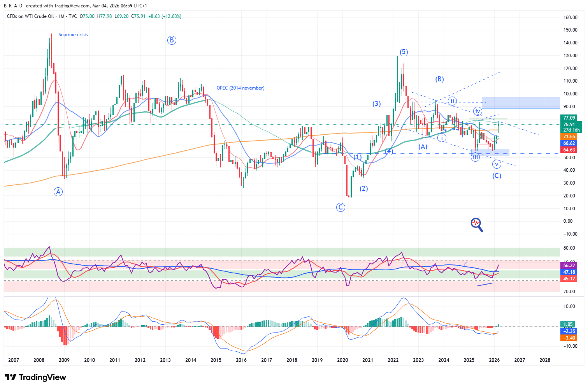The width and height of the screenshot is (588, 389).
Task: Click the orange 71.55 moving average label
Action: click(x=569, y=137)
